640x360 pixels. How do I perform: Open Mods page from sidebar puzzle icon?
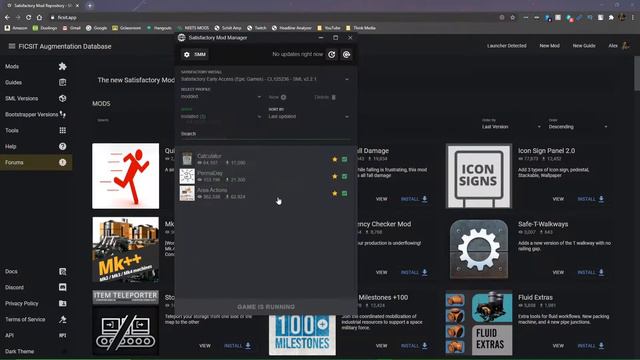(x=62, y=66)
